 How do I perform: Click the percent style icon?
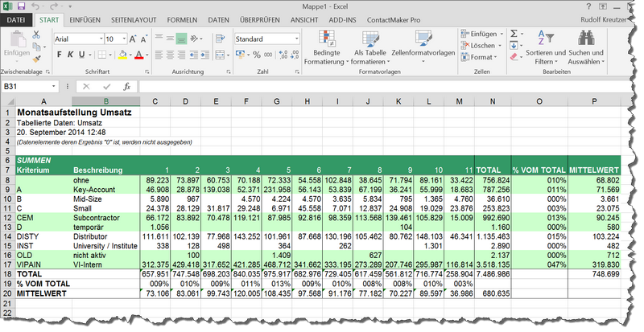tap(255, 55)
